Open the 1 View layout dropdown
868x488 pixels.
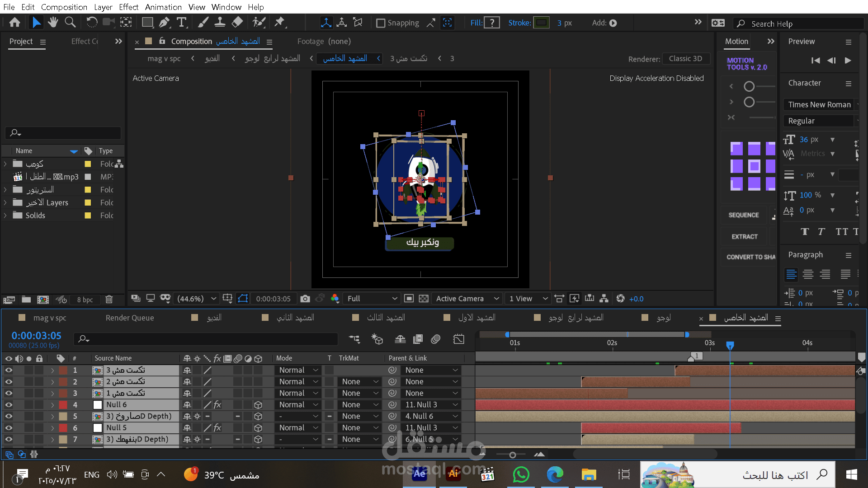[528, 299]
